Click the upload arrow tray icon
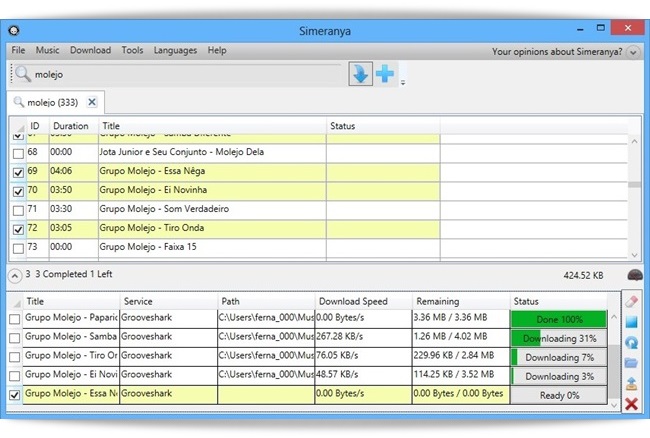The height and width of the screenshot is (438, 650). pyautogui.click(x=631, y=383)
